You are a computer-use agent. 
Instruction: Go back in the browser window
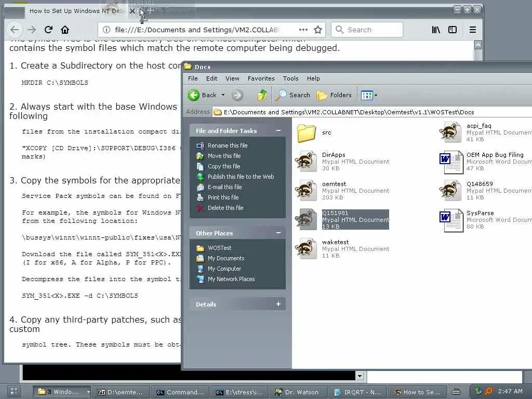[x=15, y=30]
